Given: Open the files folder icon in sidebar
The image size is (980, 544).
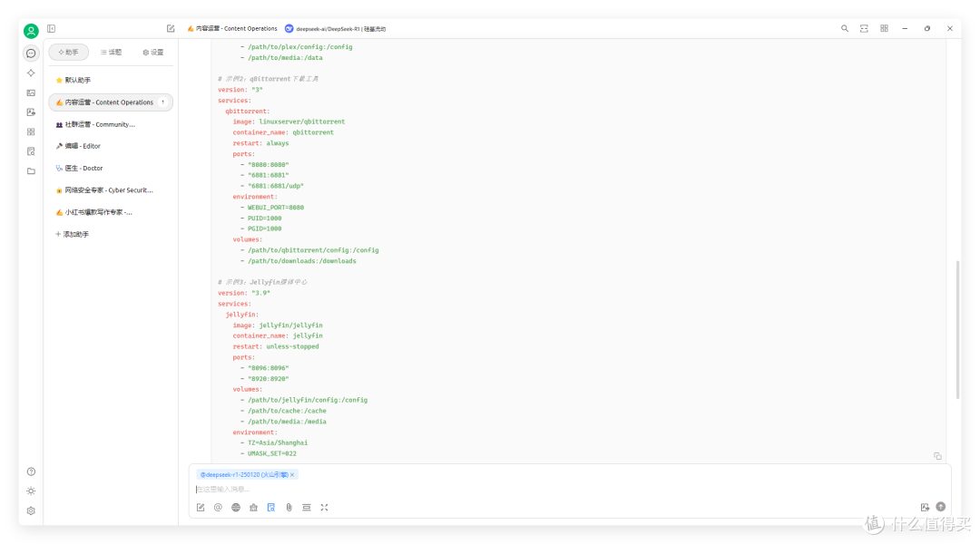Looking at the screenshot, I should pos(31,171).
